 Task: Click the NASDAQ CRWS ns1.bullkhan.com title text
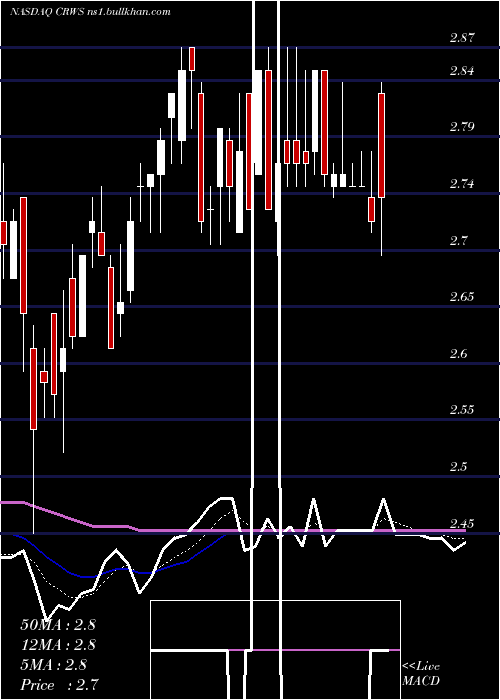(90, 12)
